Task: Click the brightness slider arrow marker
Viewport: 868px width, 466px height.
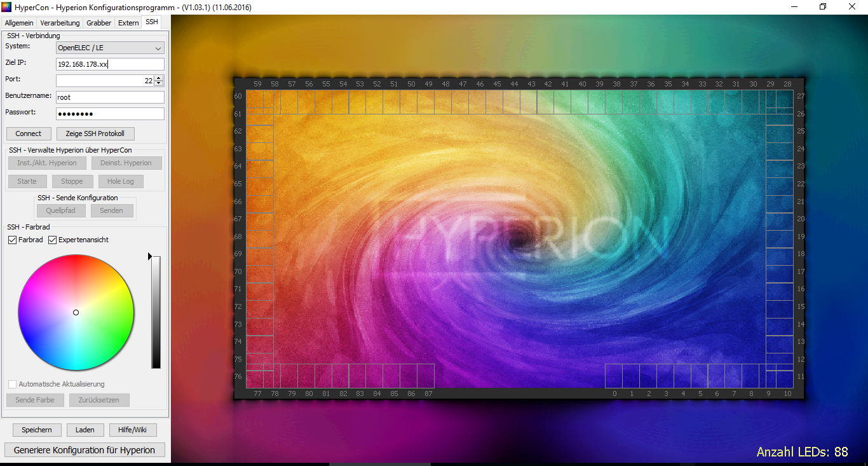Action: 150,256
